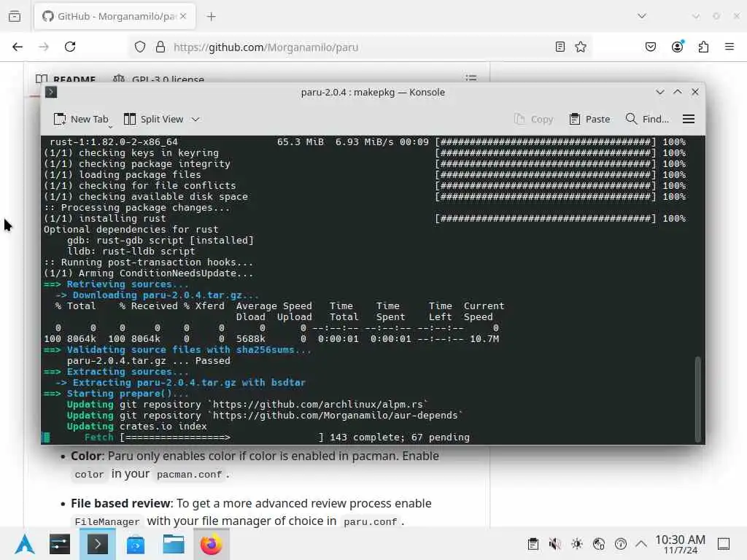Click 'Starting prepare()...' line
The image size is (747, 560).
[x=116, y=393]
